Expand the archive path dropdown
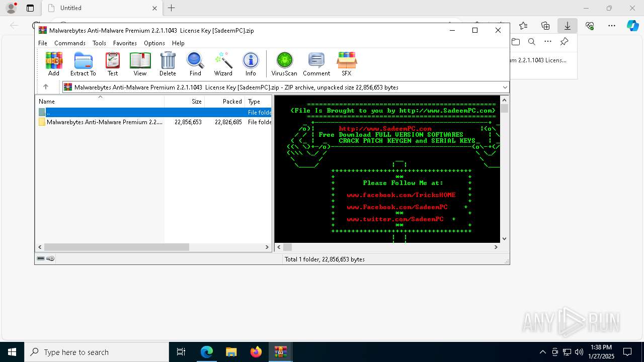 click(x=505, y=87)
